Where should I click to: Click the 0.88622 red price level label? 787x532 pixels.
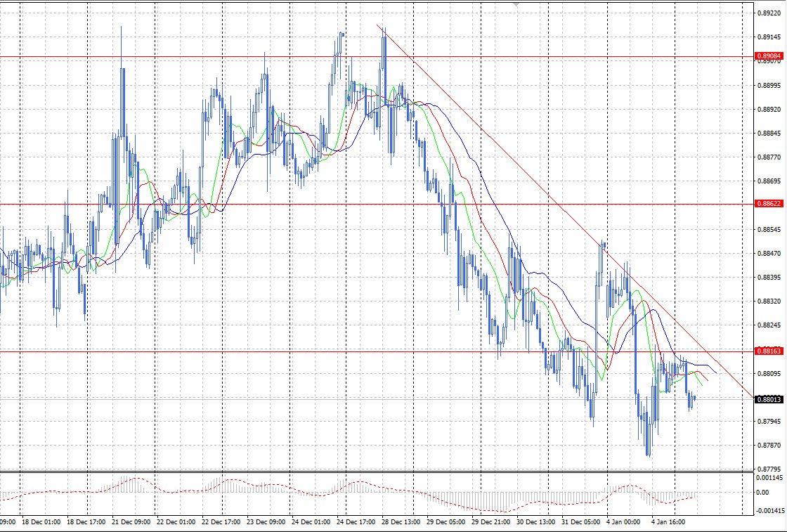769,203
